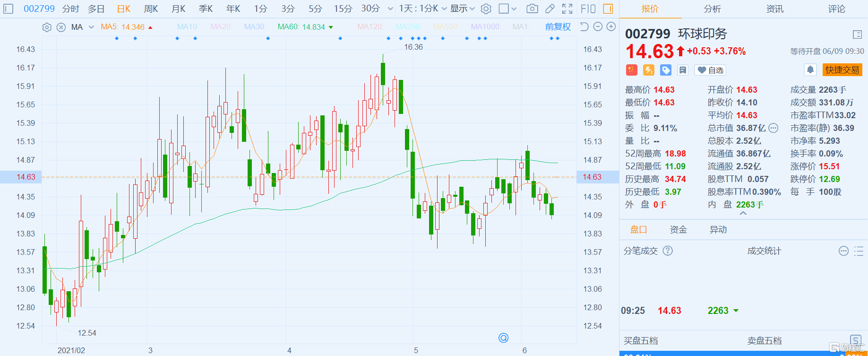Zoom out the chart with minus icon
The image size is (868, 356).
click(598, 26)
